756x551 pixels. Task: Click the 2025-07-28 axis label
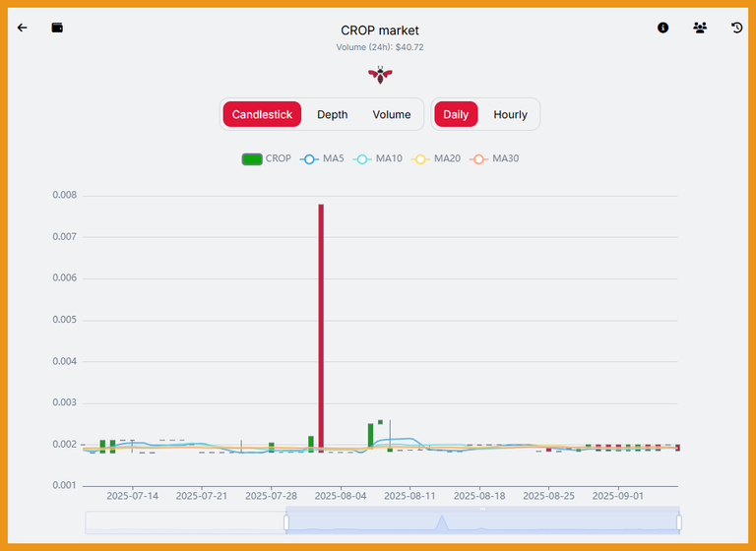pyautogui.click(x=271, y=496)
